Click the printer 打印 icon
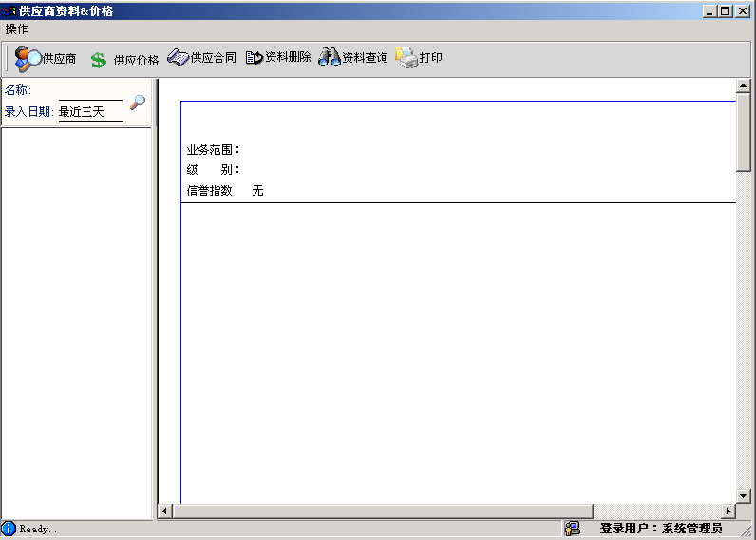 point(406,57)
